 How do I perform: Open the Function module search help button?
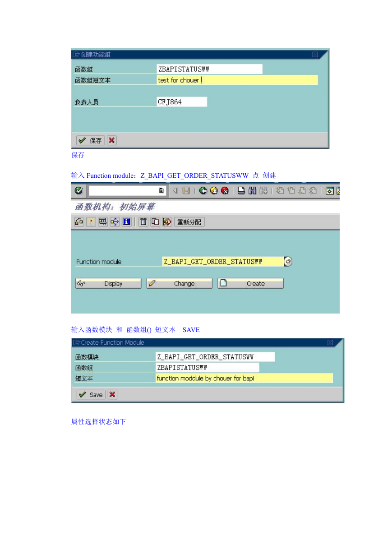click(288, 262)
